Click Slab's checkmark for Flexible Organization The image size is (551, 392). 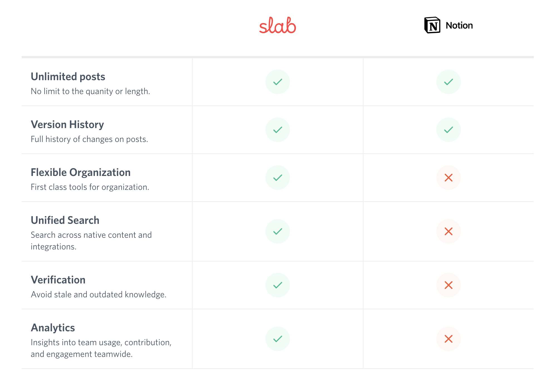pos(277,178)
